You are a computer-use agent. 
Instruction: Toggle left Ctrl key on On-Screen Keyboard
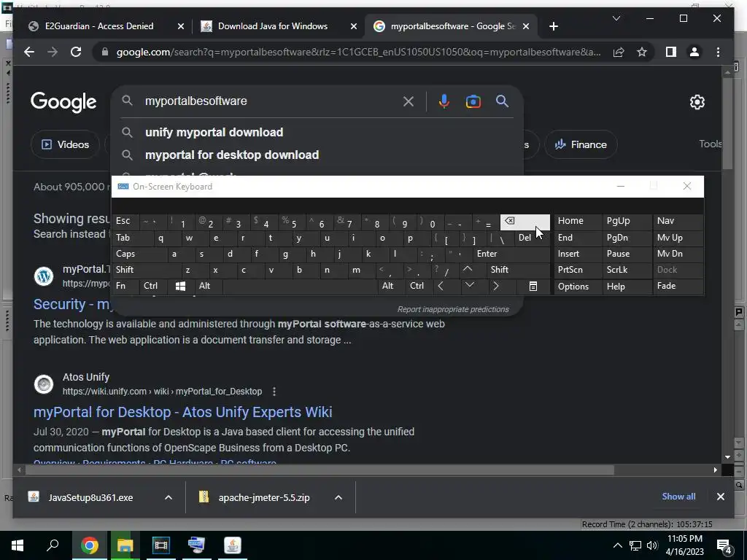pos(154,286)
